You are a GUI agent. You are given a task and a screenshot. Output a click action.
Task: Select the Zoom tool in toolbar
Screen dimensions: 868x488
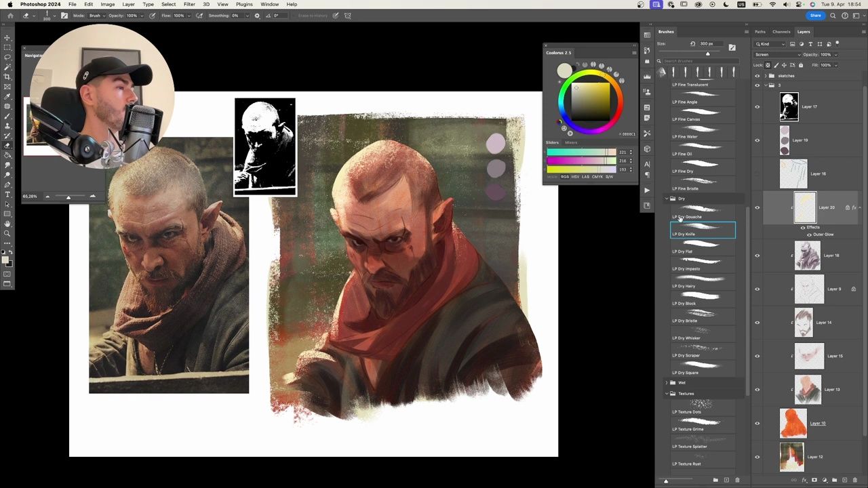(x=7, y=234)
